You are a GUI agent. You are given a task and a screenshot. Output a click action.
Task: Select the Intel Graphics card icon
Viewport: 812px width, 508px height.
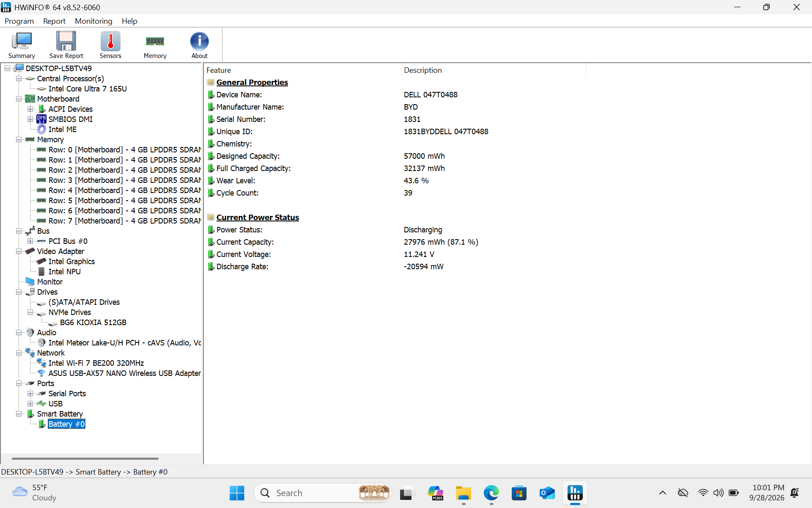[41, 262]
